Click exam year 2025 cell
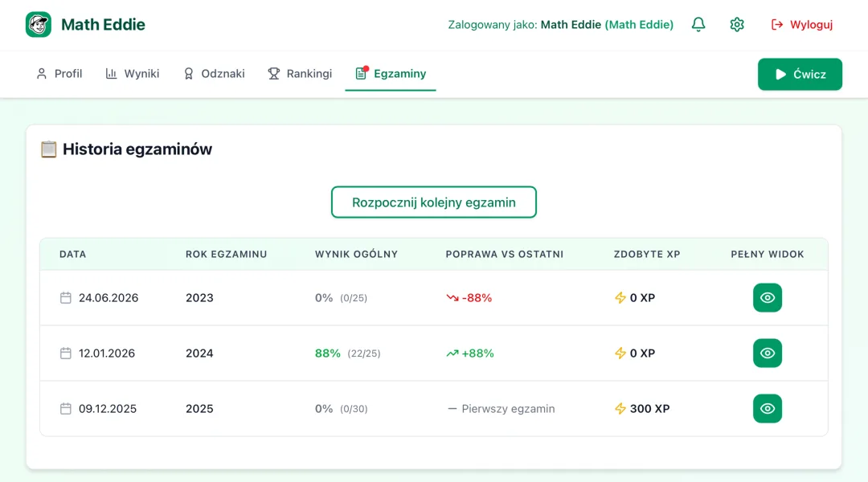This screenshot has height=482, width=868. point(199,408)
